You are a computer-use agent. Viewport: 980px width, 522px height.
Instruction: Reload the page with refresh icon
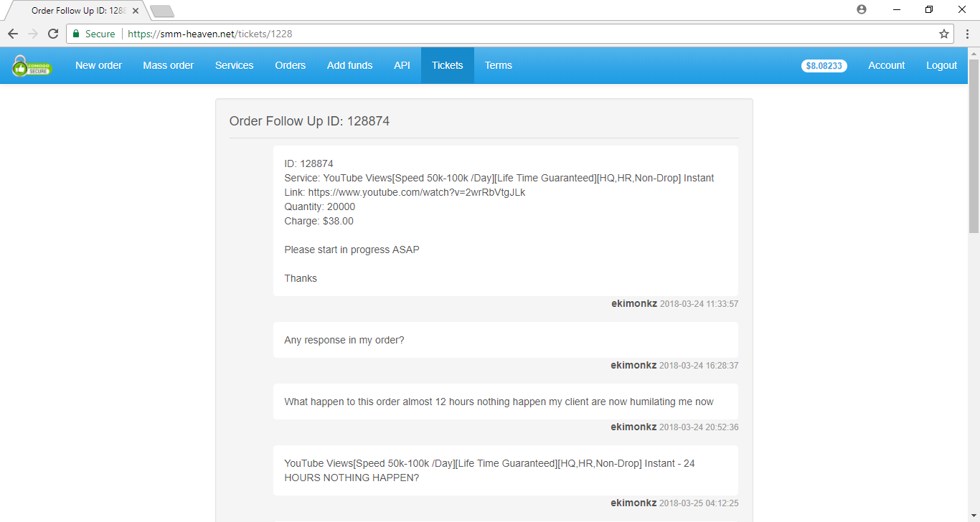point(53,34)
